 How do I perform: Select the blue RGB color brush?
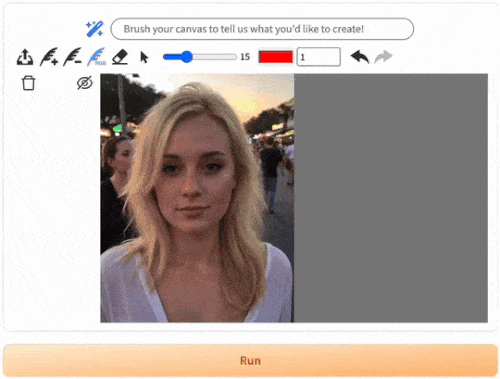(97, 57)
